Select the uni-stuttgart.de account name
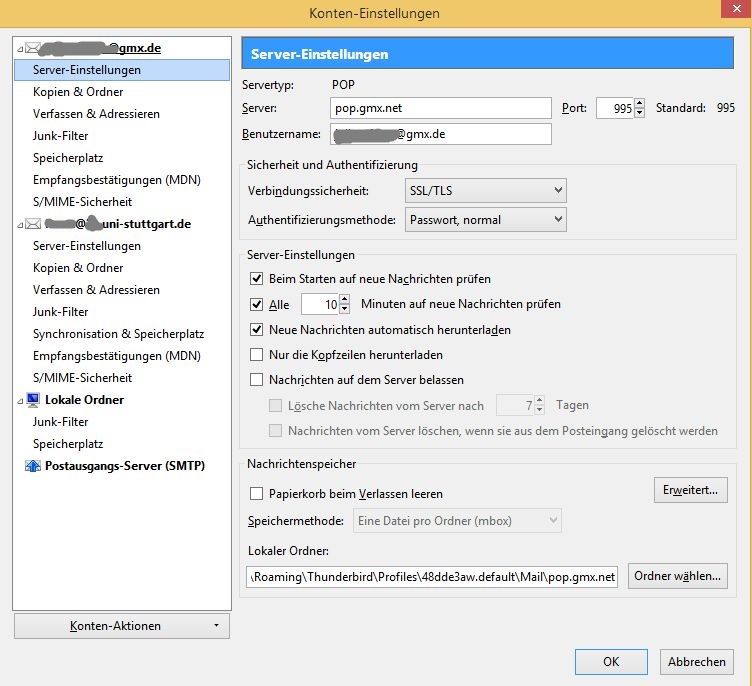This screenshot has height=686, width=752. point(118,224)
